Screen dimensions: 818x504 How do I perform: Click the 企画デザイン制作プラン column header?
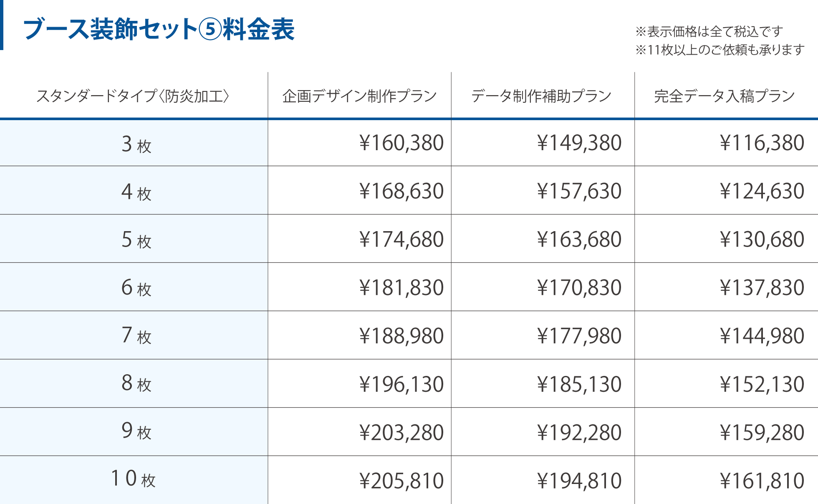coord(359,96)
